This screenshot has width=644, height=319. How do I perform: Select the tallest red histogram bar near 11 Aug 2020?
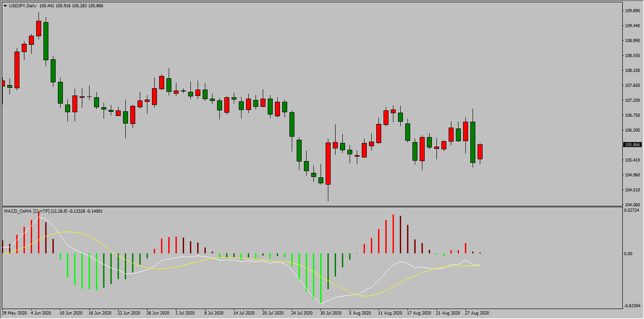pos(393,234)
